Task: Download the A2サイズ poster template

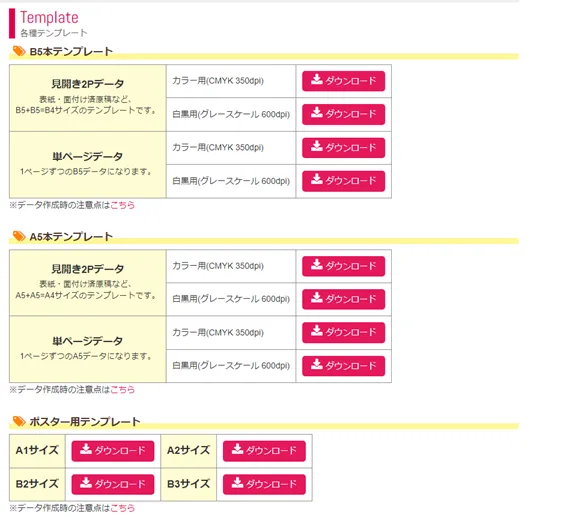Action: pyautogui.click(x=264, y=451)
